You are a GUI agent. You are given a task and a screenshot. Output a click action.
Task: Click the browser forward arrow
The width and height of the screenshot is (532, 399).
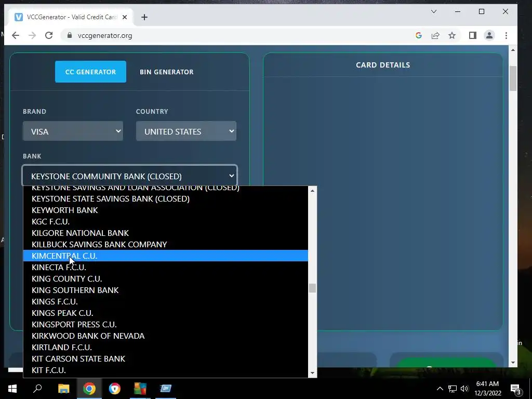point(32,36)
